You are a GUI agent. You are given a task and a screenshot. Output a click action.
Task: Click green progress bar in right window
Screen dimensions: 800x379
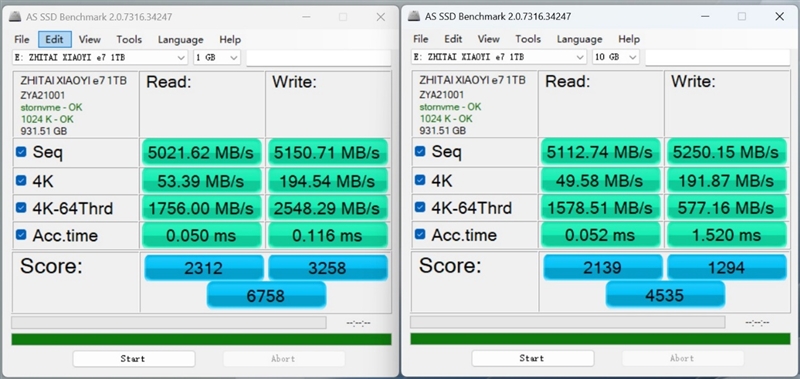coord(601,339)
